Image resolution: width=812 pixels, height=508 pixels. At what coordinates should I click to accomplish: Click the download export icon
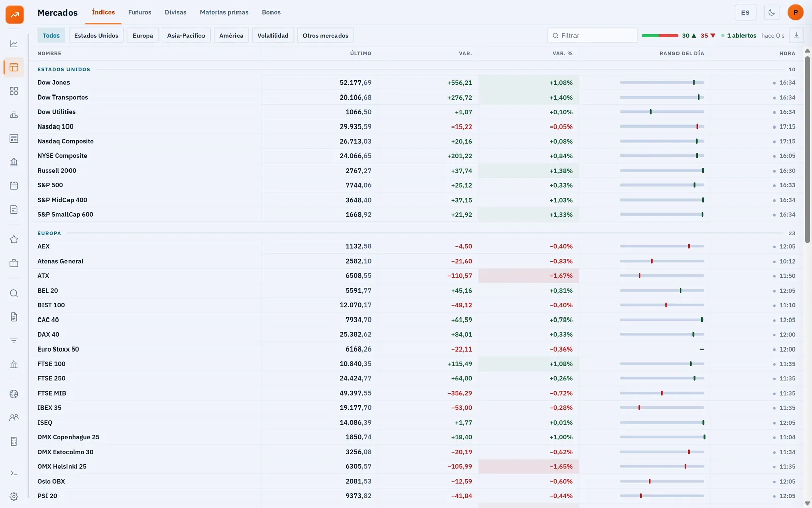point(797,36)
